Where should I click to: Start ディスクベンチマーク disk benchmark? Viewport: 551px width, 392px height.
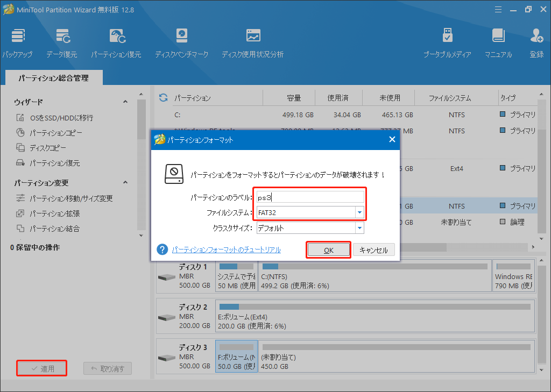tap(182, 44)
